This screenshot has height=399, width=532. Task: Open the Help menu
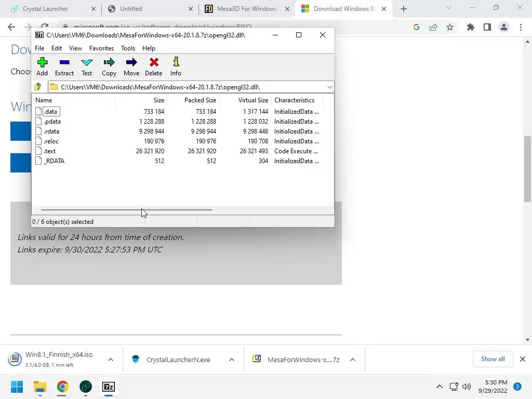click(149, 48)
